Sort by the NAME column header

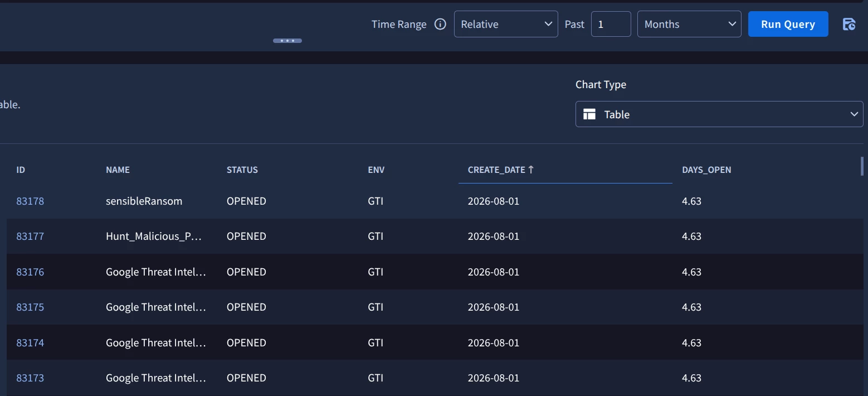pos(118,170)
